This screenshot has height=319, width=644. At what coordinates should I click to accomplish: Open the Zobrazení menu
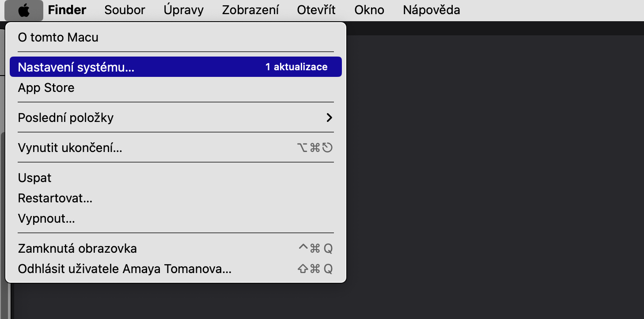(x=250, y=10)
